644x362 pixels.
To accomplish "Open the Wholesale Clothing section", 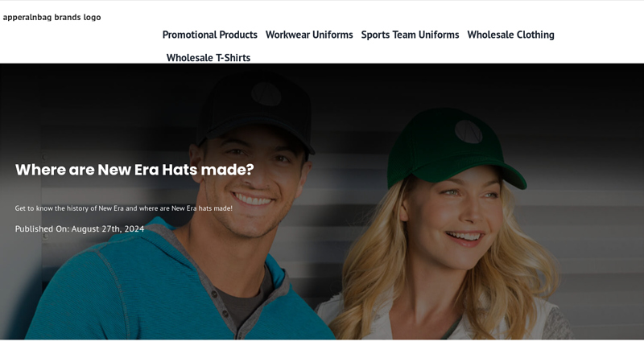I will pos(510,35).
